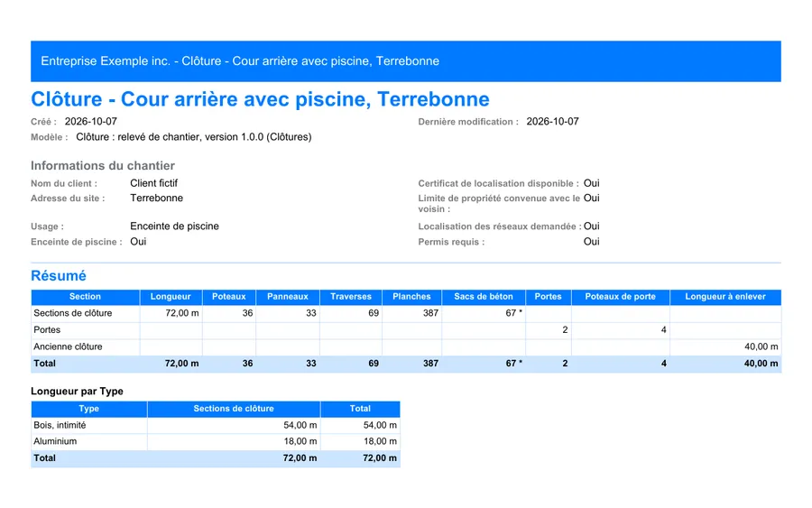Click the 'Panneaux' column header
This screenshot has width=812, height=508.
pyautogui.click(x=288, y=297)
